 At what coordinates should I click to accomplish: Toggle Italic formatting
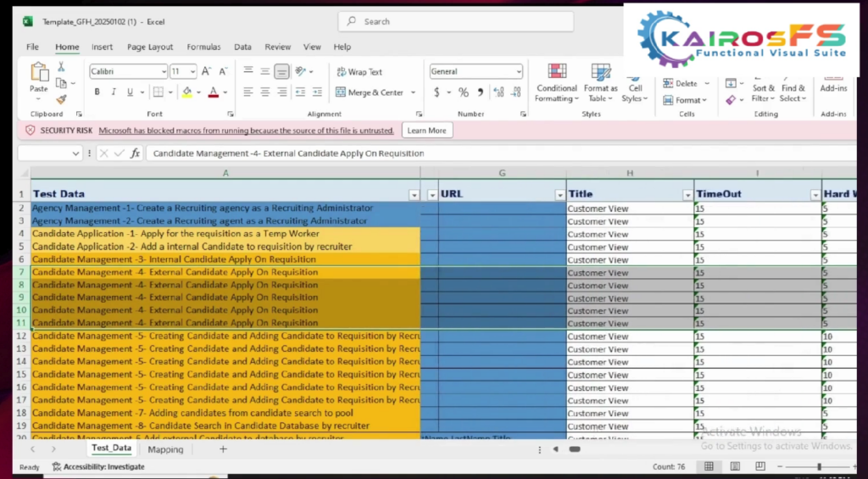(114, 92)
